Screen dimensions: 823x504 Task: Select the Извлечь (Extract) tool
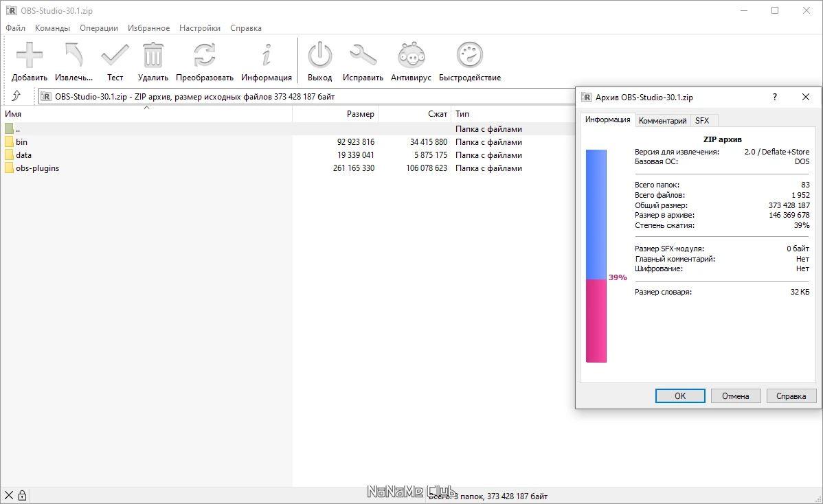[74, 58]
